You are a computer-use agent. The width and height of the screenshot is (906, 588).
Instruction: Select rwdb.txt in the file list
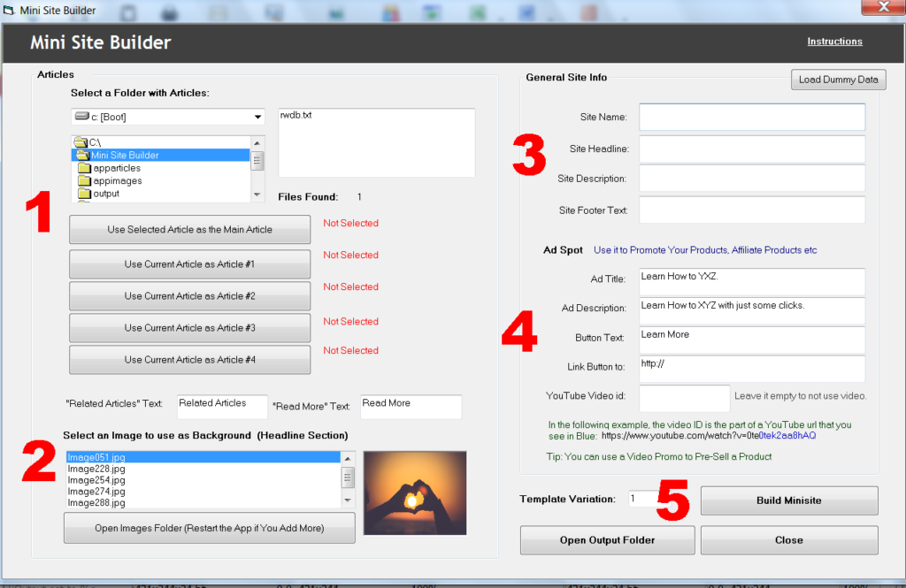tap(296, 115)
